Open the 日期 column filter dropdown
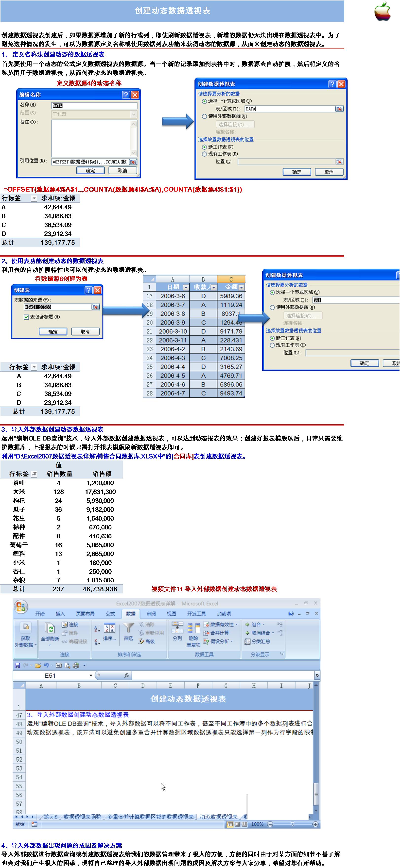The height and width of the screenshot is (868, 400). tap(186, 287)
